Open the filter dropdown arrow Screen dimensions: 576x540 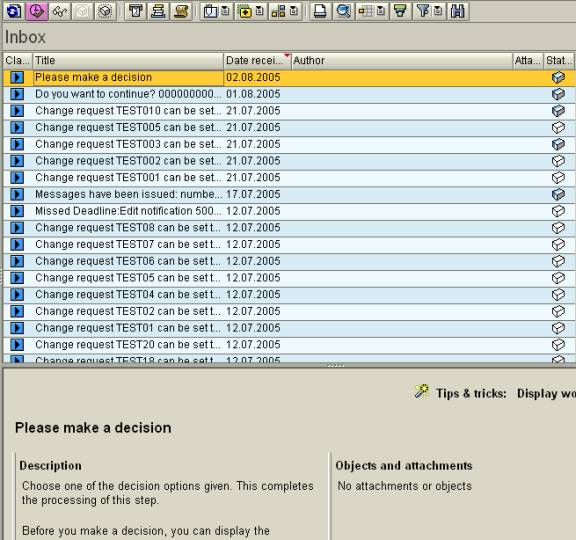tap(438, 11)
